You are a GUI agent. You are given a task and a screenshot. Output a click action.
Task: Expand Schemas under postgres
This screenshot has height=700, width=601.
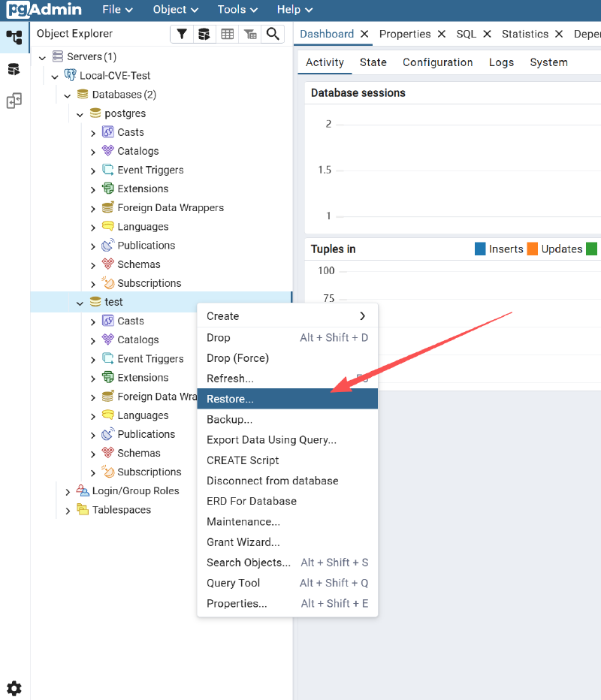tap(93, 265)
